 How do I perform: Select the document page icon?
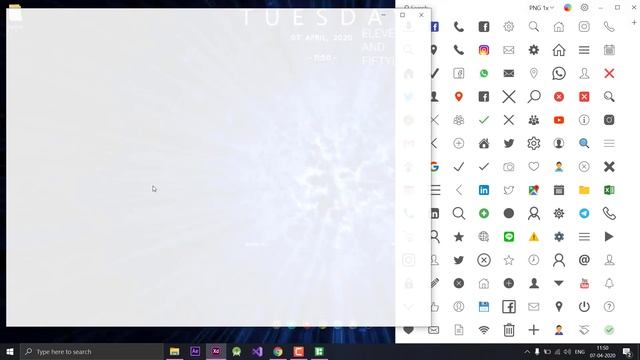tap(459, 330)
